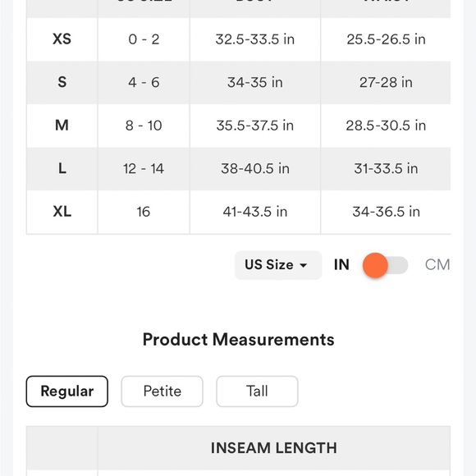This screenshot has width=476, height=476.
Task: Click the CM unit label
Action: (437, 265)
